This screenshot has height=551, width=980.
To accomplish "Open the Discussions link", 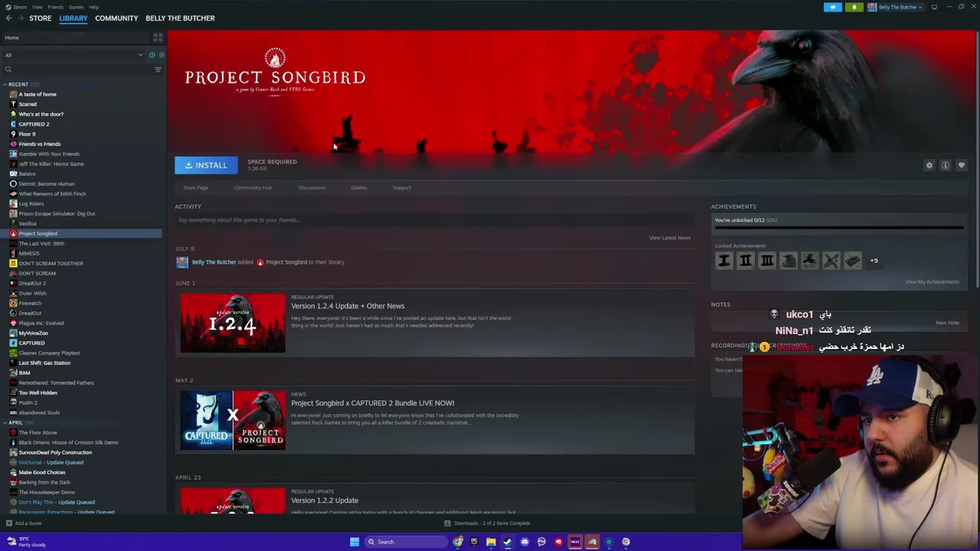I will 312,187.
